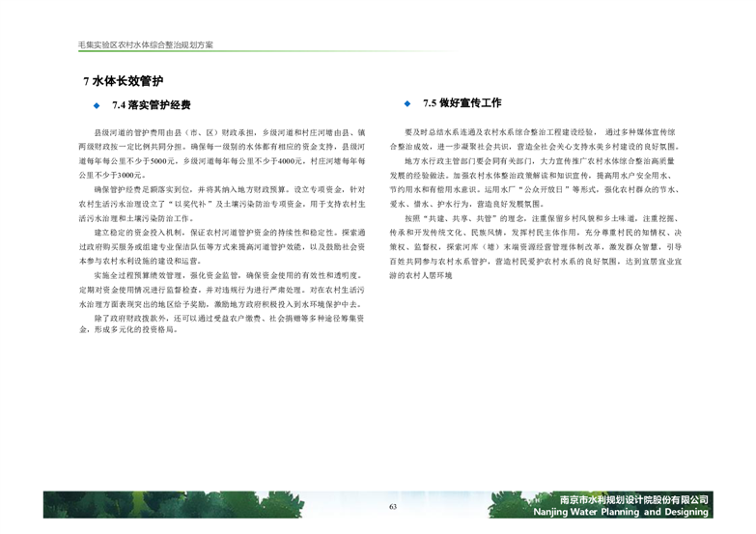Select the heading 7.4 落实管护经费
Image resolution: width=756 pixels, height=534 pixels.
coord(151,104)
